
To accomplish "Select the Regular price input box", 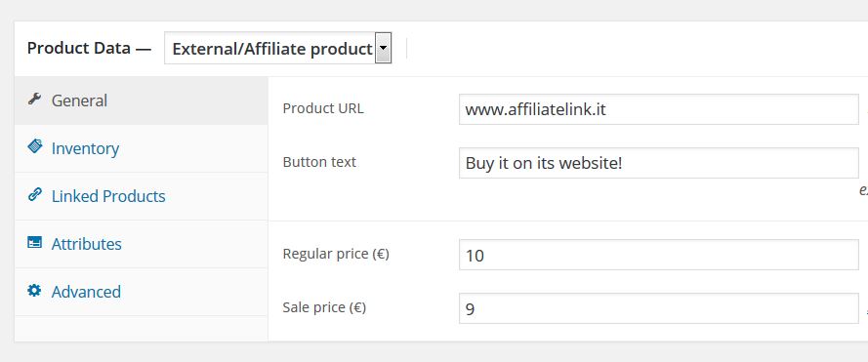I will pos(659,255).
